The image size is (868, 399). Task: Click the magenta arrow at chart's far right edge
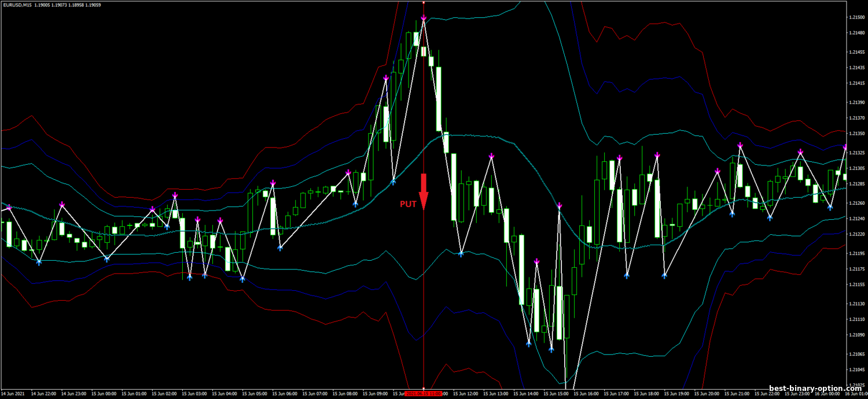pos(845,149)
